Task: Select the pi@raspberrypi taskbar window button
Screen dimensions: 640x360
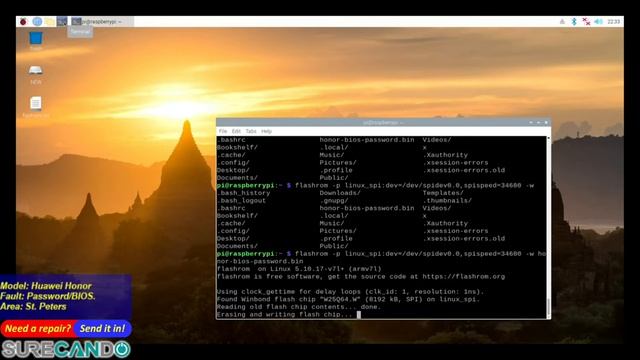Action: (101, 22)
